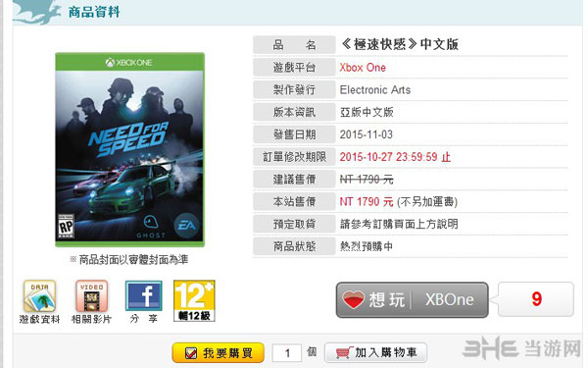Click the 商品資料 section header
The image size is (588, 368).
click(94, 12)
